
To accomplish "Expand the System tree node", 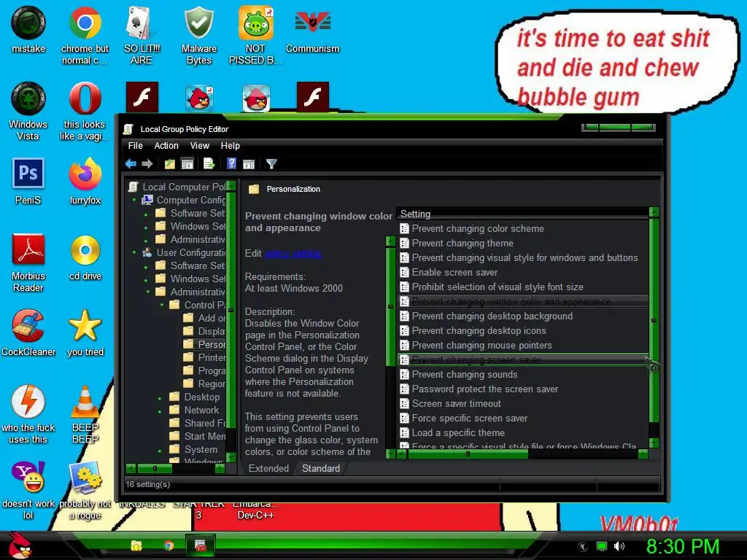I will [x=160, y=449].
